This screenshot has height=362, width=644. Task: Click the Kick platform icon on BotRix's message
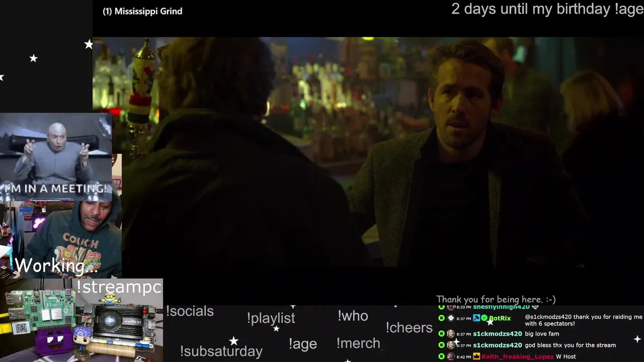pos(441,318)
